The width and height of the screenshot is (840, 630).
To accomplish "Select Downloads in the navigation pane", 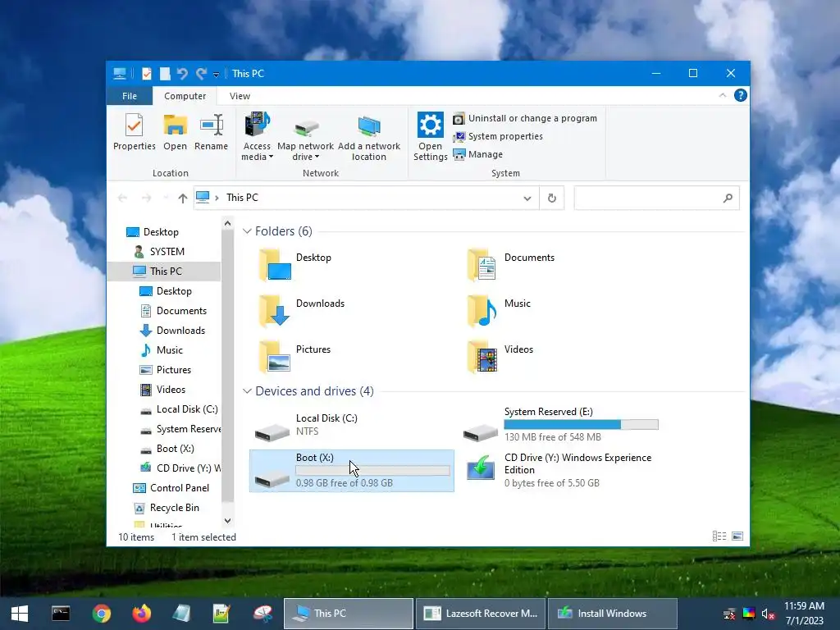I will pos(180,331).
